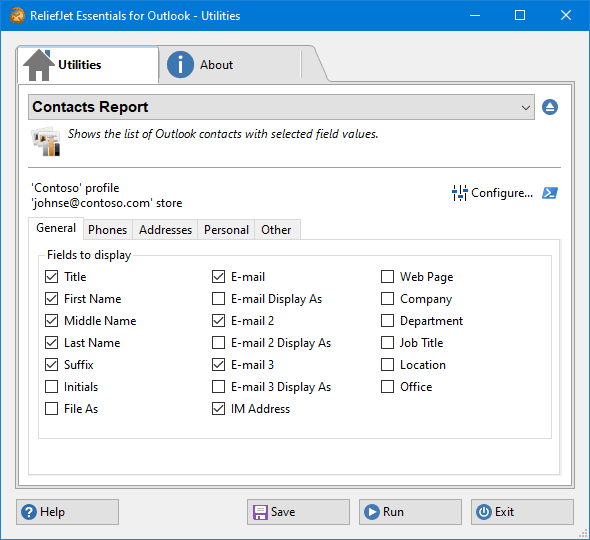Enable the Job Title checkbox
The width and height of the screenshot is (590, 540).
click(388, 343)
